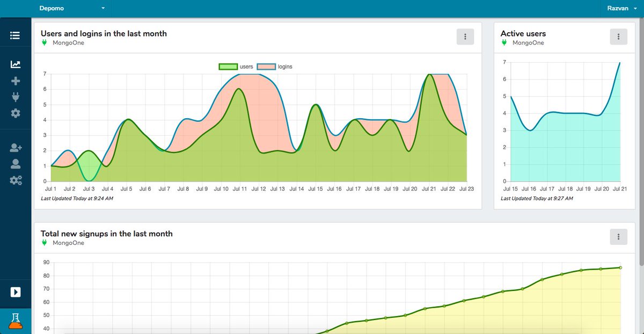Click the last data point on signups chart
The image size is (644, 334).
click(x=620, y=267)
